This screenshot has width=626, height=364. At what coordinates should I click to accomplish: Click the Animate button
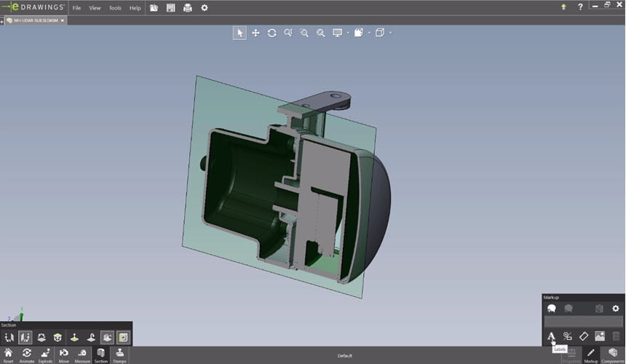click(x=27, y=355)
